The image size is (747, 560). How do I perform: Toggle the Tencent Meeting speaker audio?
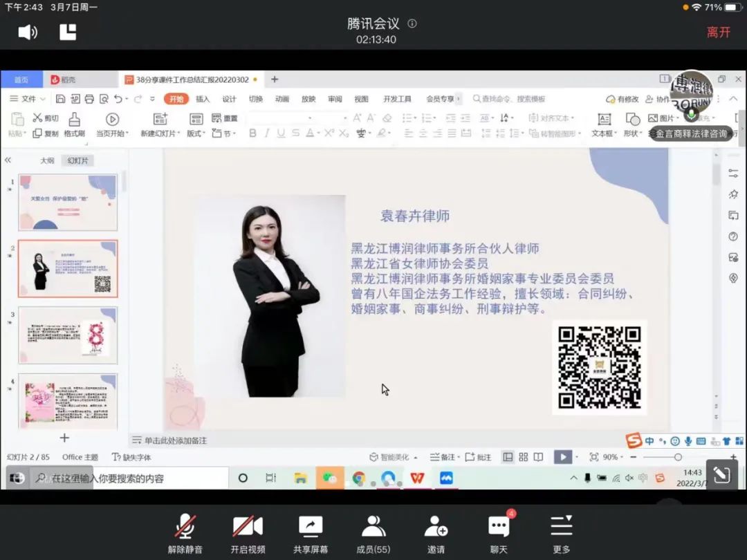(x=28, y=32)
